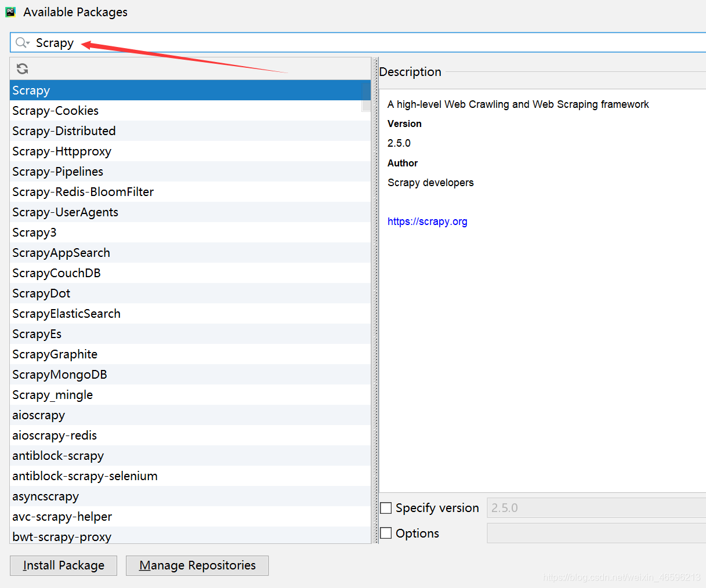Image resolution: width=706 pixels, height=588 pixels.
Task: Select antiblock-scrapy-selenium package
Action: 190,476
